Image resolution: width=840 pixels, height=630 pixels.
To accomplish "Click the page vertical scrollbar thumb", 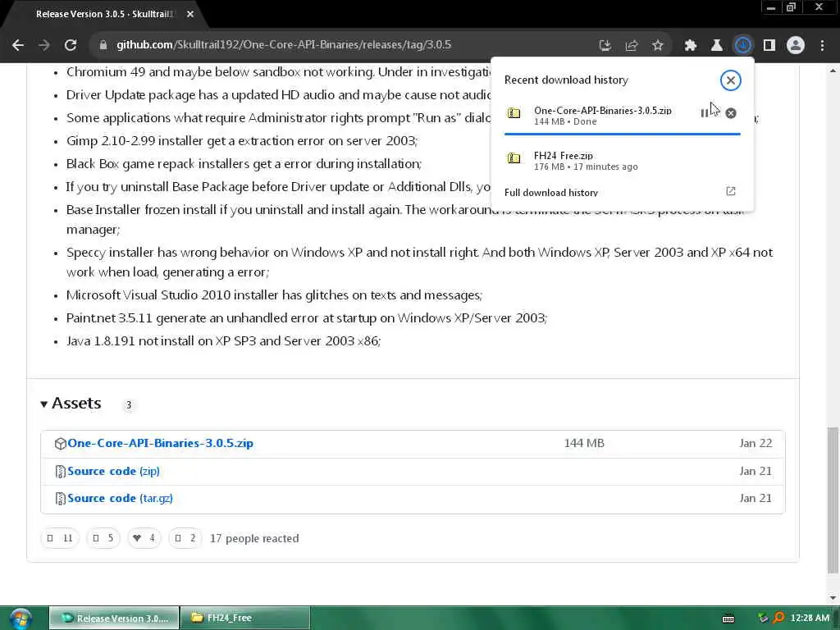I will (833, 500).
